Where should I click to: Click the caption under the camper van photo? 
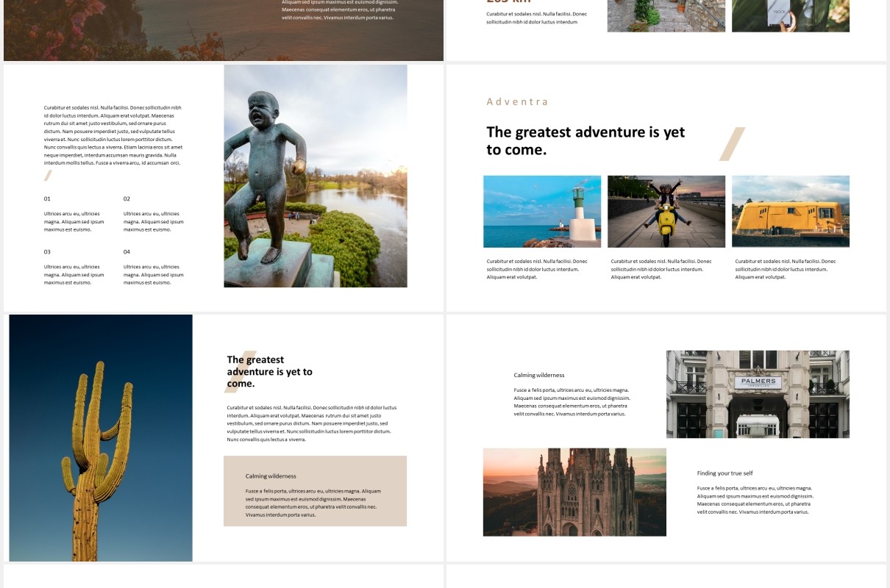[786, 269]
